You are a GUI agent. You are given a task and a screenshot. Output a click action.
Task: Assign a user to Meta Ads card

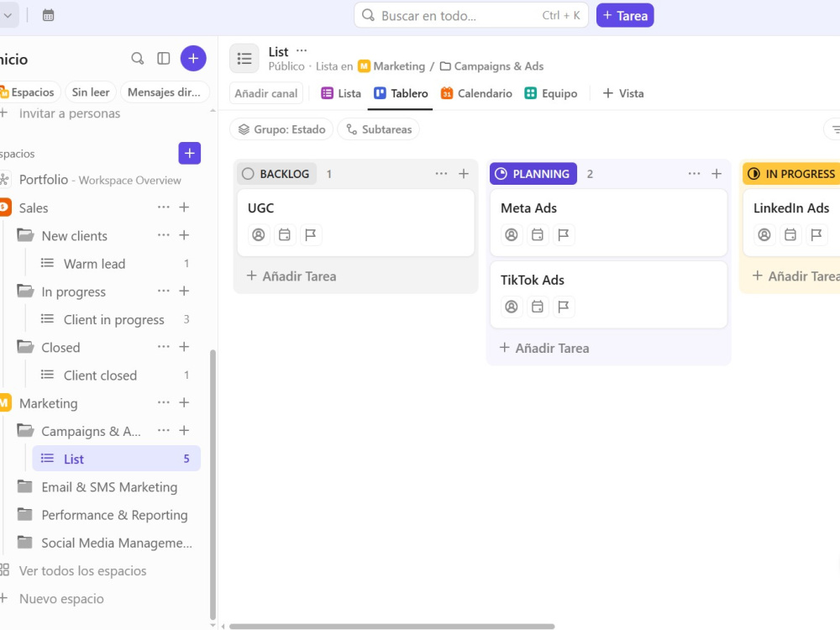click(x=512, y=234)
